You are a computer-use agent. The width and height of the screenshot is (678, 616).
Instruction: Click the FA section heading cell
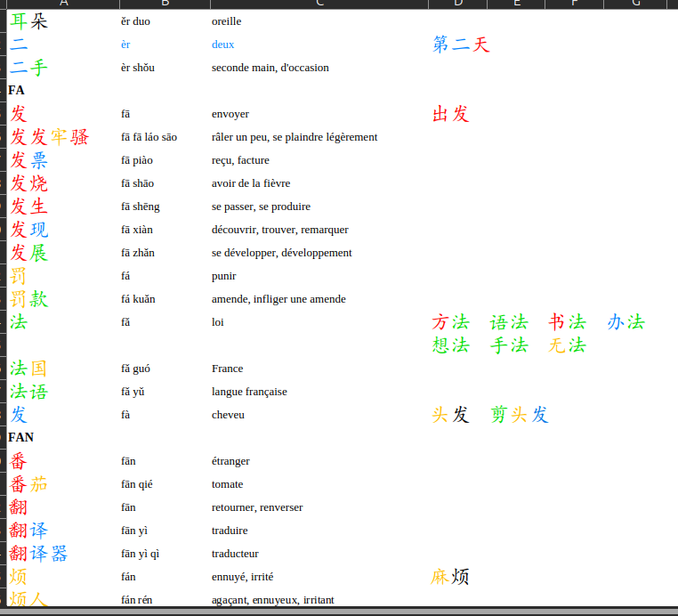(x=17, y=91)
